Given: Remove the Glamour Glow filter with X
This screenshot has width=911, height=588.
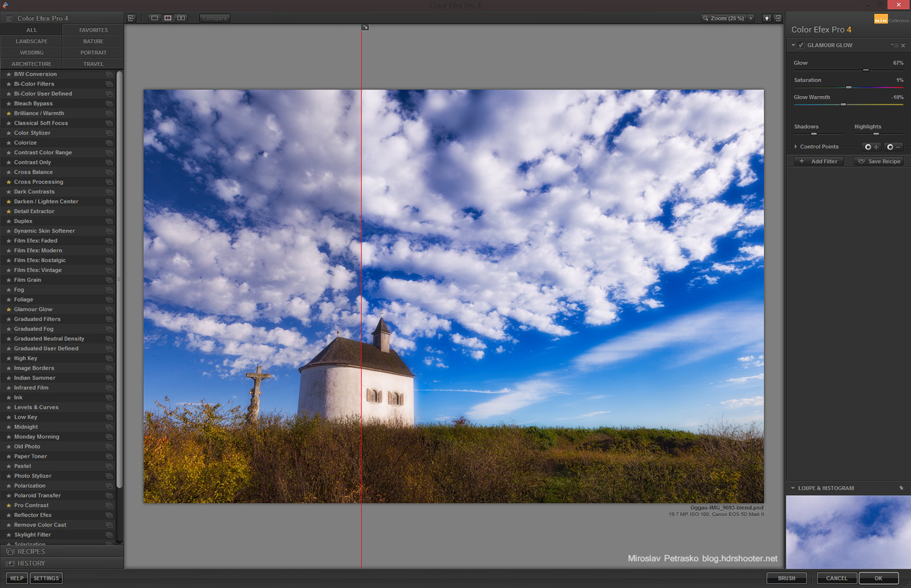Looking at the screenshot, I should [903, 45].
